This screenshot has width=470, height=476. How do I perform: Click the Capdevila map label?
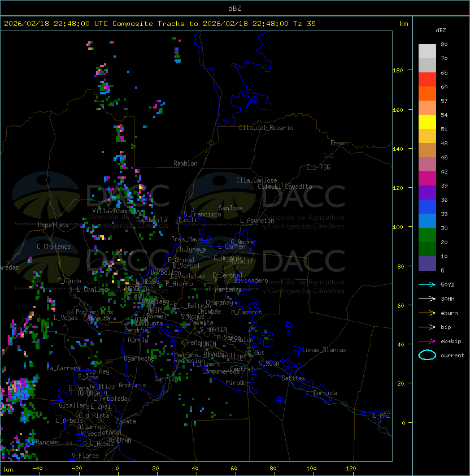click(x=151, y=220)
